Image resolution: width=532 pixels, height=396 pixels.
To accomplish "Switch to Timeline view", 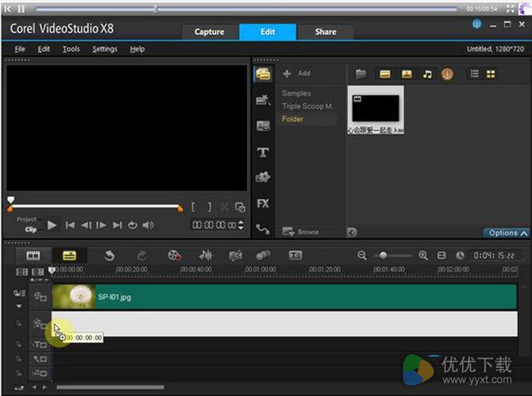I will coord(69,255).
